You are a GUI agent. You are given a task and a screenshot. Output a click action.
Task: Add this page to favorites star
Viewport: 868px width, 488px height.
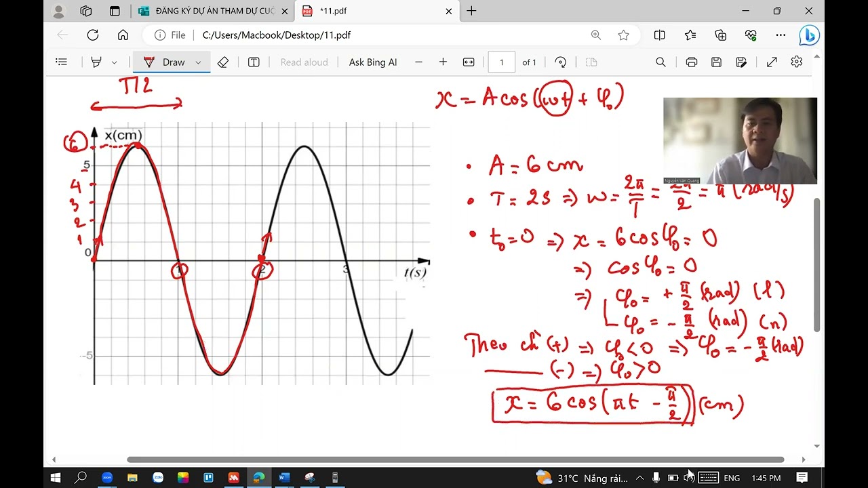coord(623,35)
